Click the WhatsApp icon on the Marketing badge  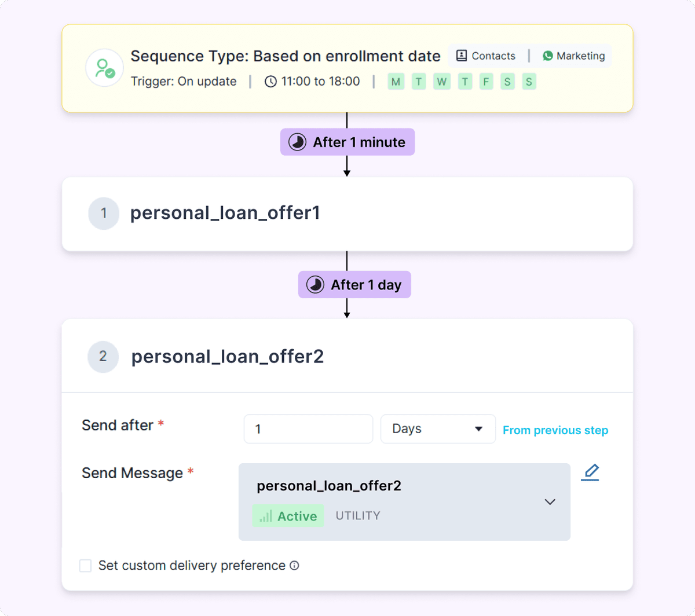pos(547,56)
